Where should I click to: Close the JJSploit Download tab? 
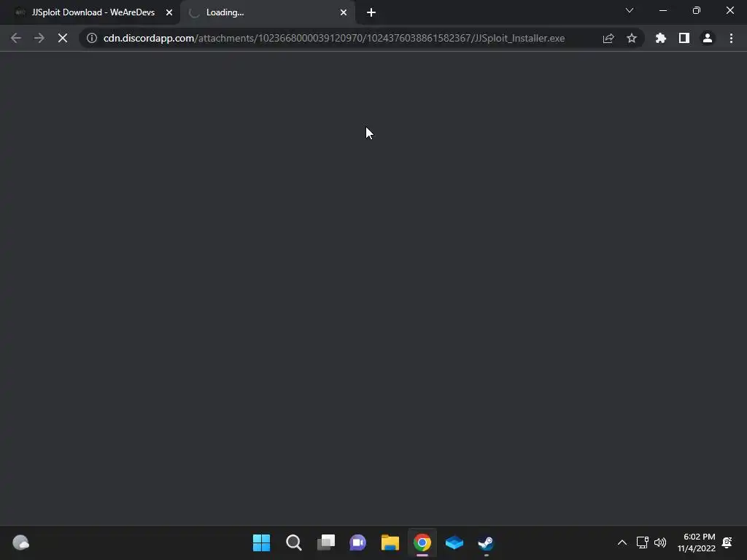(x=169, y=13)
